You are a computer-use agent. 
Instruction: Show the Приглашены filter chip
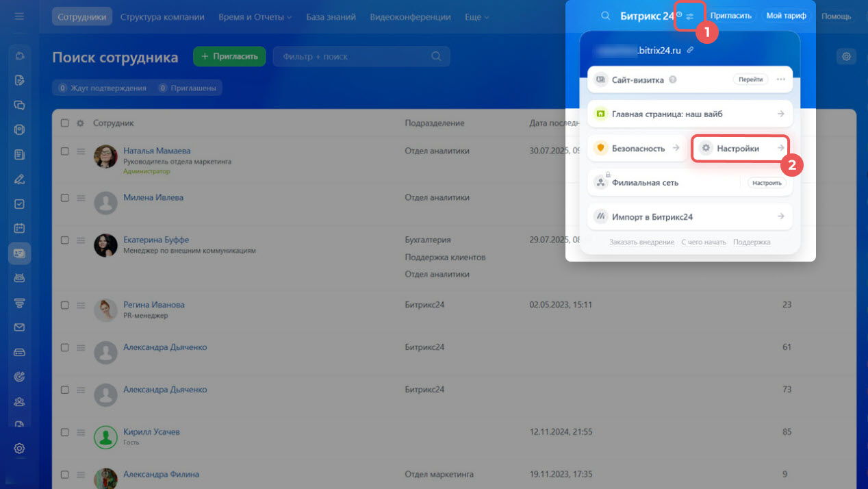[187, 88]
